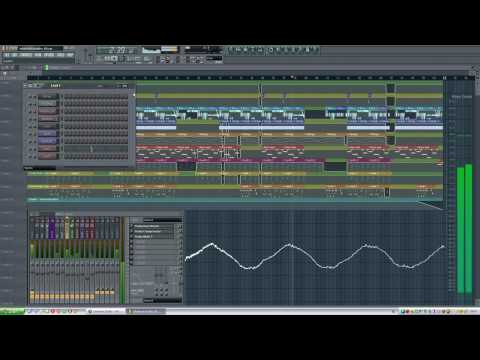Open the HELP menu

(70, 55)
